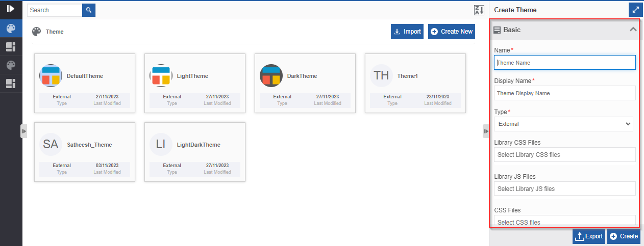The height and width of the screenshot is (246, 644).
Task: Click the Create Theme panel title
Action: (x=515, y=10)
